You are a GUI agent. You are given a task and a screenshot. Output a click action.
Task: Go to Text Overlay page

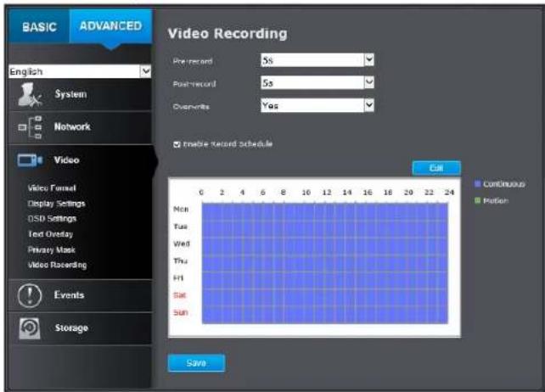click(x=50, y=234)
